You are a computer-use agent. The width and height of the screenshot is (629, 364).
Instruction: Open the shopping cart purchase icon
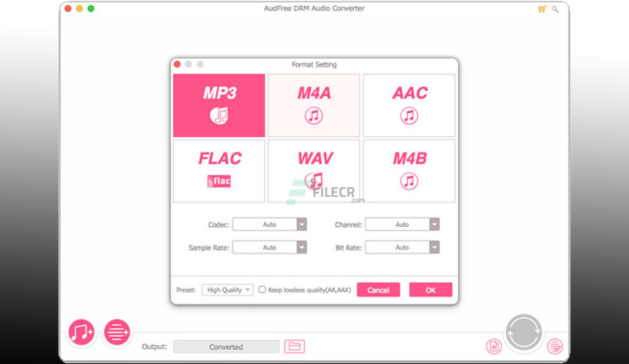point(542,9)
